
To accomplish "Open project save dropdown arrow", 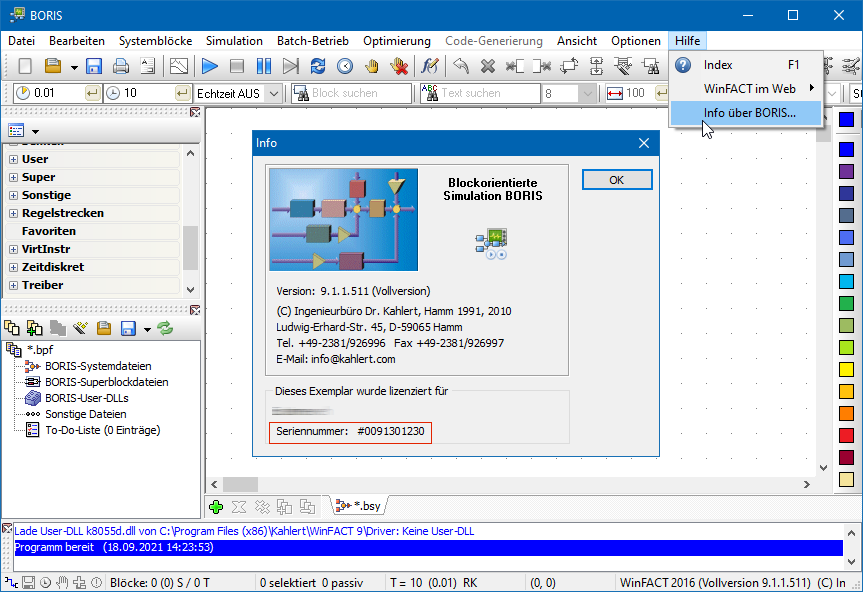I will [x=147, y=330].
